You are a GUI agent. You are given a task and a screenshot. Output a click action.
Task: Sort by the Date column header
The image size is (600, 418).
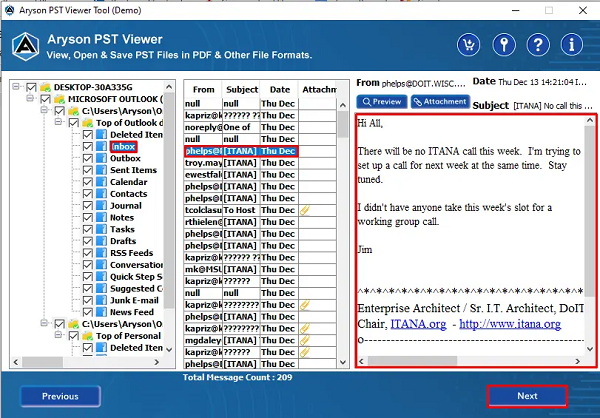click(279, 90)
